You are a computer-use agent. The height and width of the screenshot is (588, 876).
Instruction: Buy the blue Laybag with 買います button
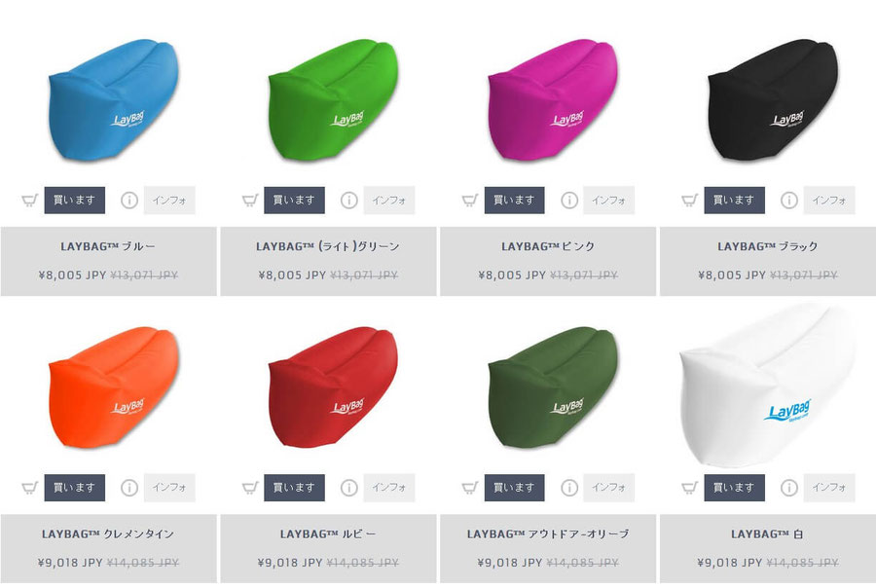pos(75,201)
